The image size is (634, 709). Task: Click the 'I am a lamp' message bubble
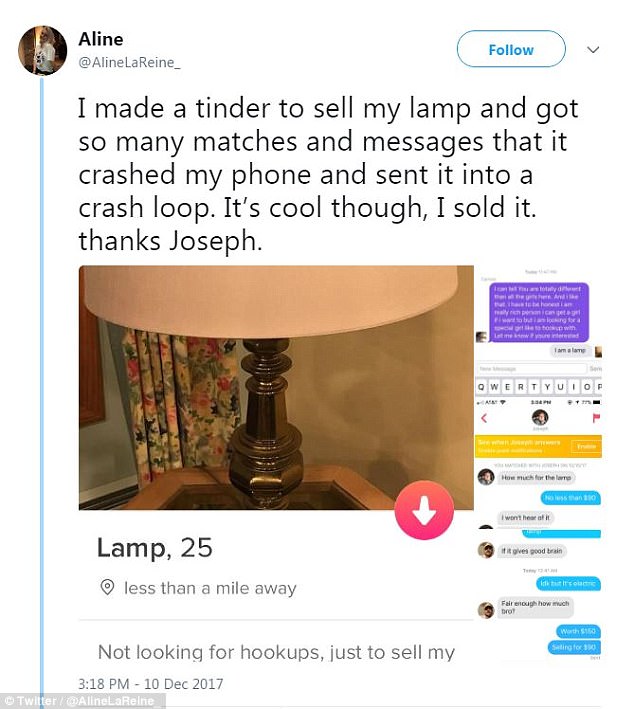570,350
